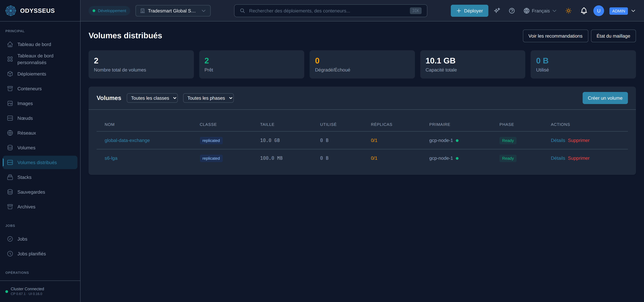Open the Stacks section
Screen dimensions: 644x302
click(40, 177)
